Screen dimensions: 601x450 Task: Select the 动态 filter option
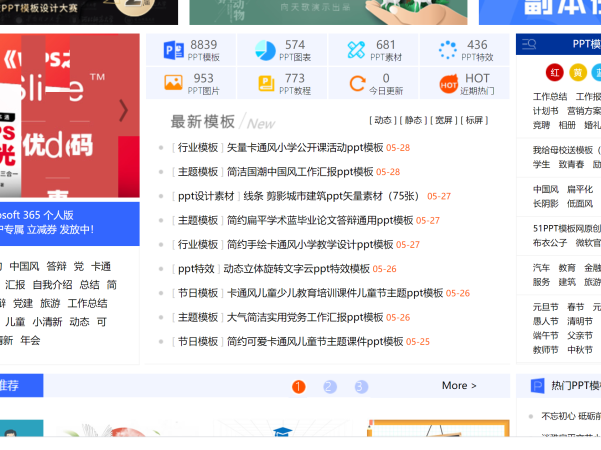pos(383,120)
